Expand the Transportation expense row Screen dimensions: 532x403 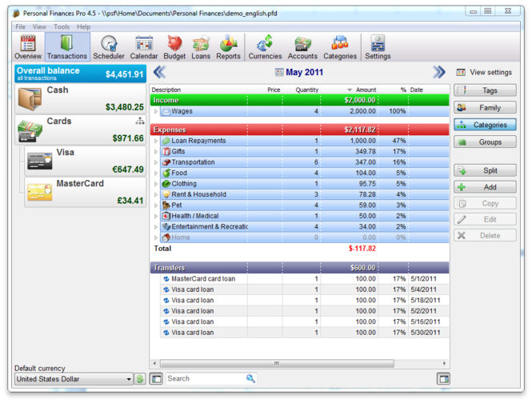click(156, 162)
